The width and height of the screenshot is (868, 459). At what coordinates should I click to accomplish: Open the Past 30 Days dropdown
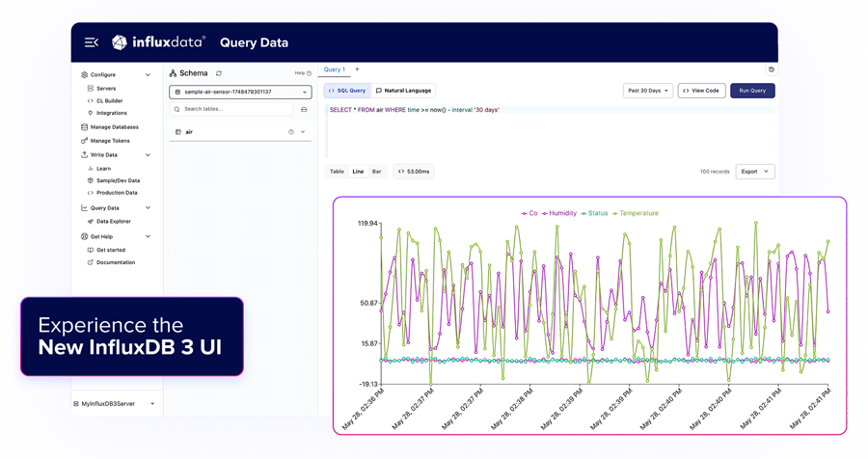[648, 91]
